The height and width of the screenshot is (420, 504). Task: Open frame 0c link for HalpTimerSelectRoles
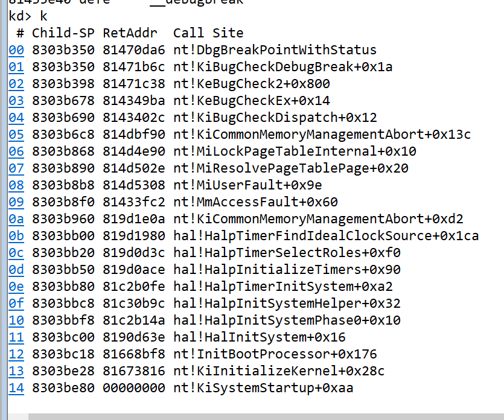(16, 253)
